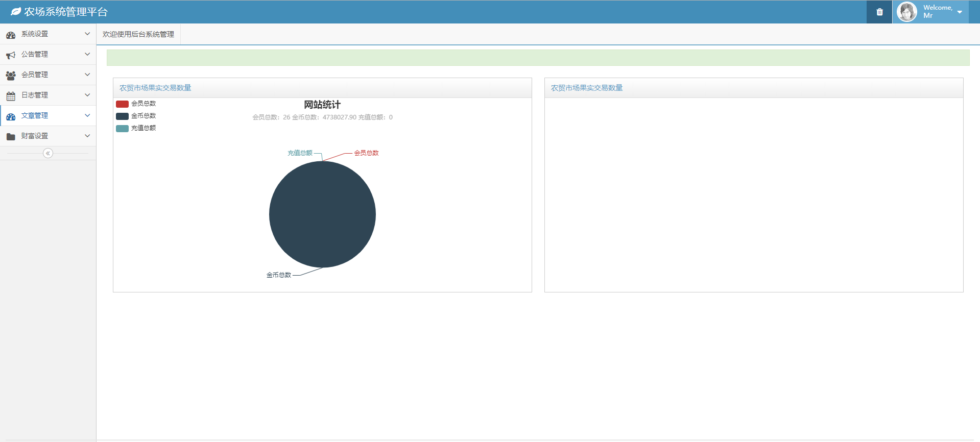Viewport: 980px width, 442px height.
Task: Click the trash icon in header
Action: tap(879, 12)
